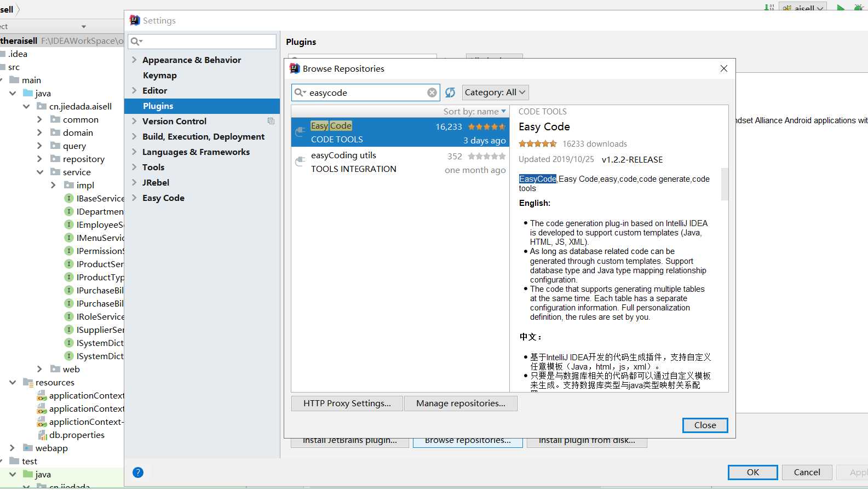Select Plugins in Settings sidebar
The image size is (868, 490).
[202, 106]
